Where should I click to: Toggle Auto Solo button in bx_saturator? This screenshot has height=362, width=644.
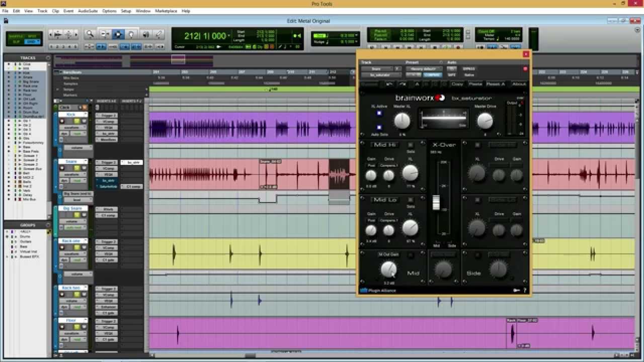click(379, 127)
